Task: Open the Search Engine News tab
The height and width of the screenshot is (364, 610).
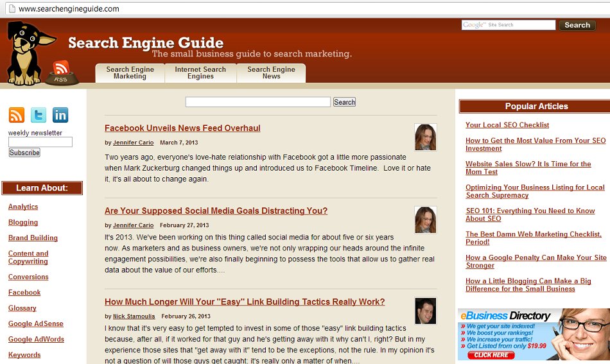Action: point(271,73)
